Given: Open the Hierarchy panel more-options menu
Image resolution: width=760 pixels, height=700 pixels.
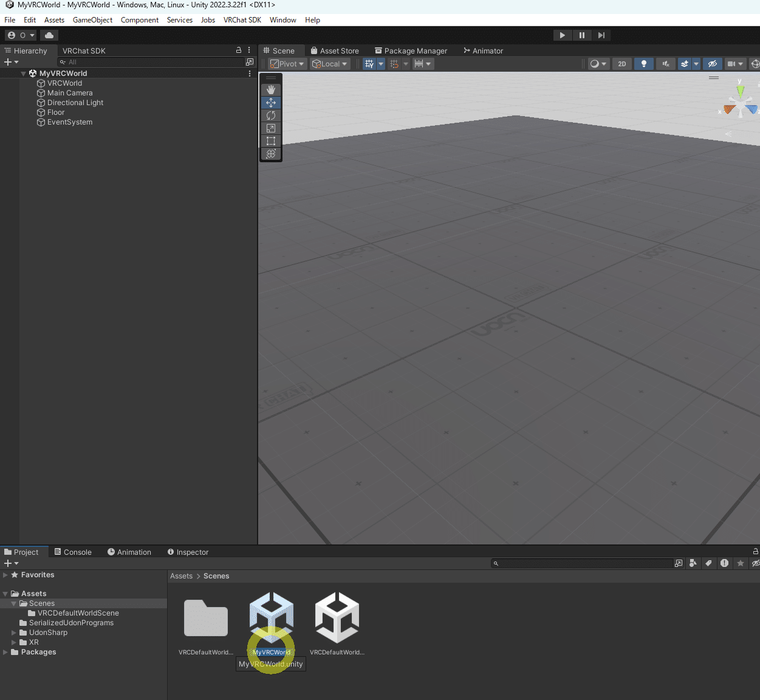Looking at the screenshot, I should tap(249, 50).
